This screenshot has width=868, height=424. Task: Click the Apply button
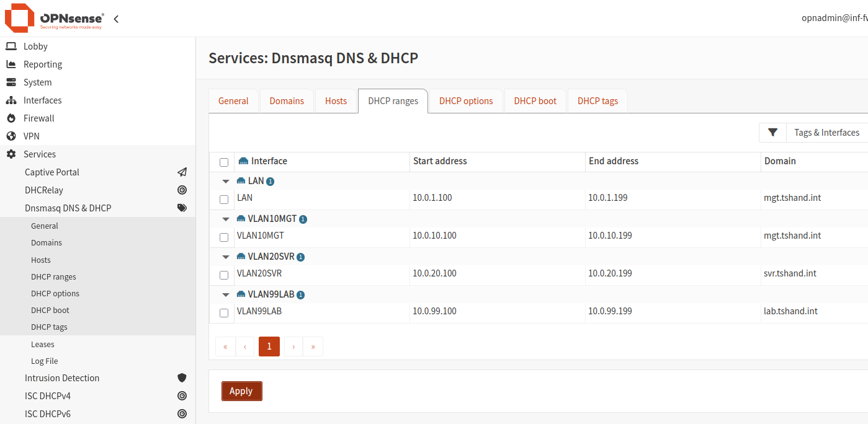pos(241,391)
